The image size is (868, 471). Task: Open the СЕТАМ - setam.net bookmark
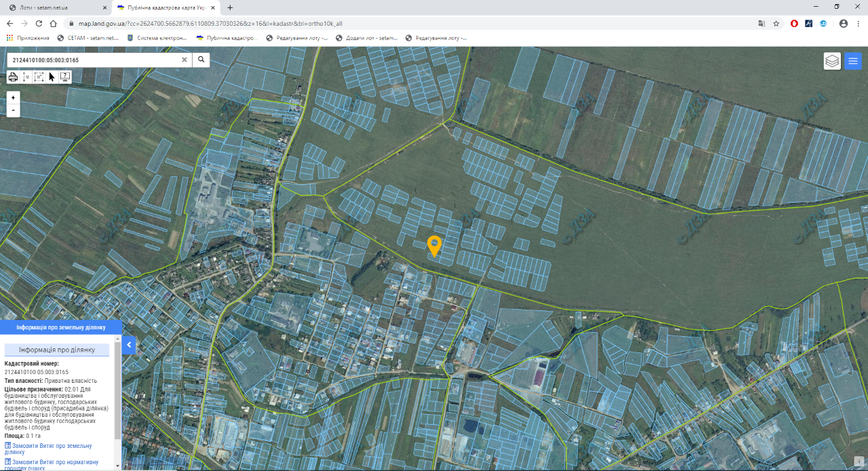pos(88,38)
